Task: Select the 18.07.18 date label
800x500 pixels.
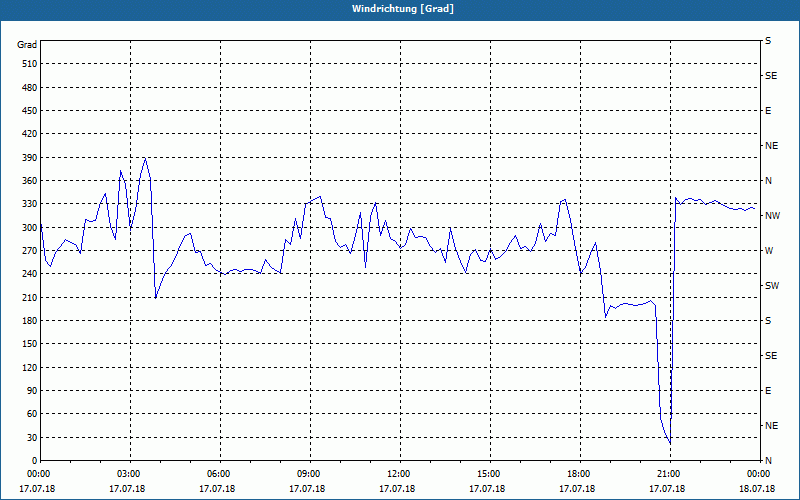Action: point(757,489)
